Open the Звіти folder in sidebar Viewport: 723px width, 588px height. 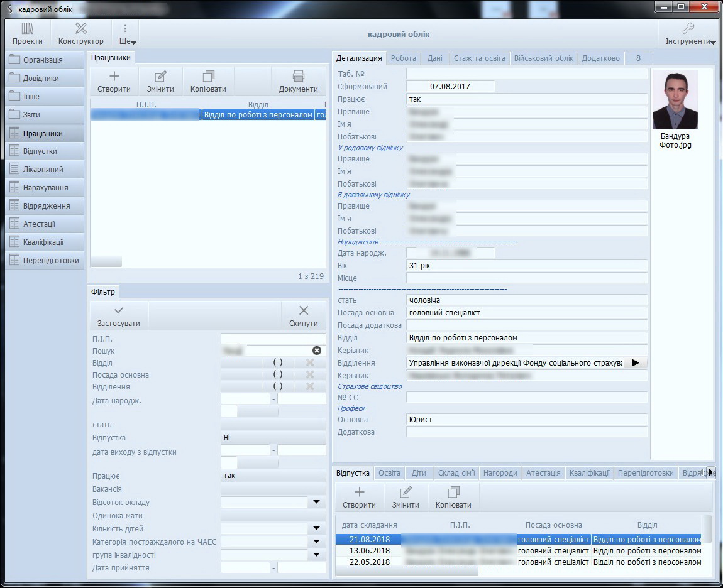[x=45, y=115]
